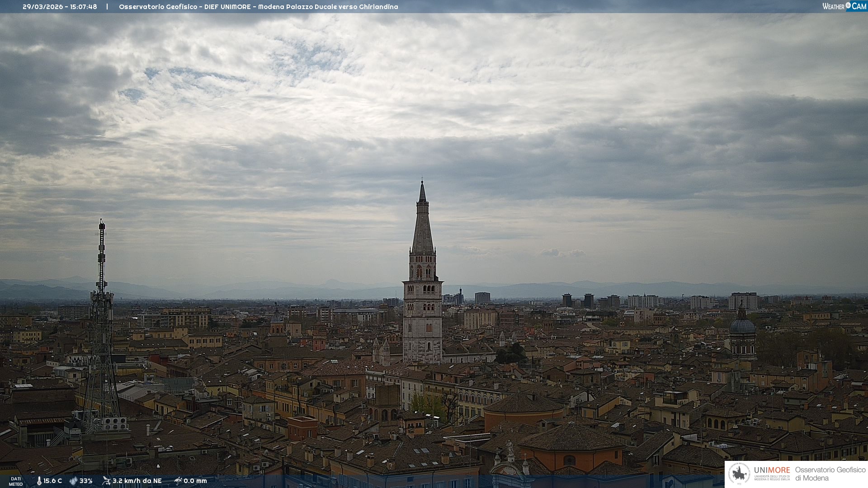Click the WeatherCam camera lens icon
The image size is (868, 488).
pos(848,5)
